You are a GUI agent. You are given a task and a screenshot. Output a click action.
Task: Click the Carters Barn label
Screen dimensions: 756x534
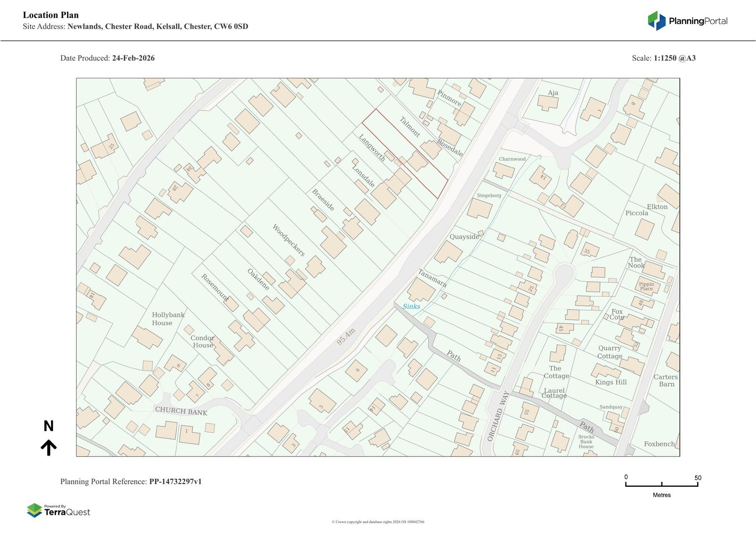[x=666, y=380]
